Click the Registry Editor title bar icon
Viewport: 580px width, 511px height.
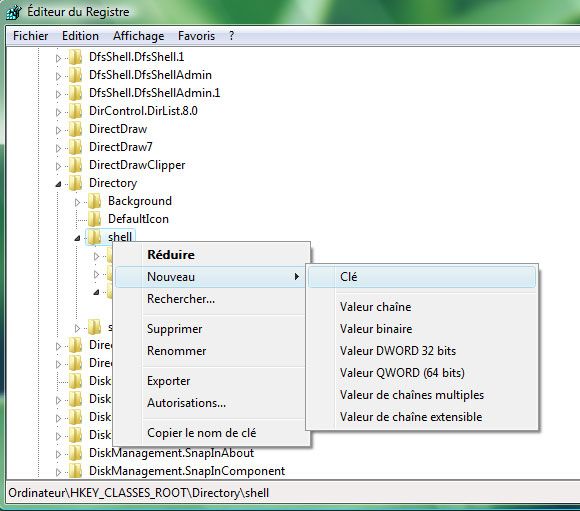pyautogui.click(x=14, y=12)
